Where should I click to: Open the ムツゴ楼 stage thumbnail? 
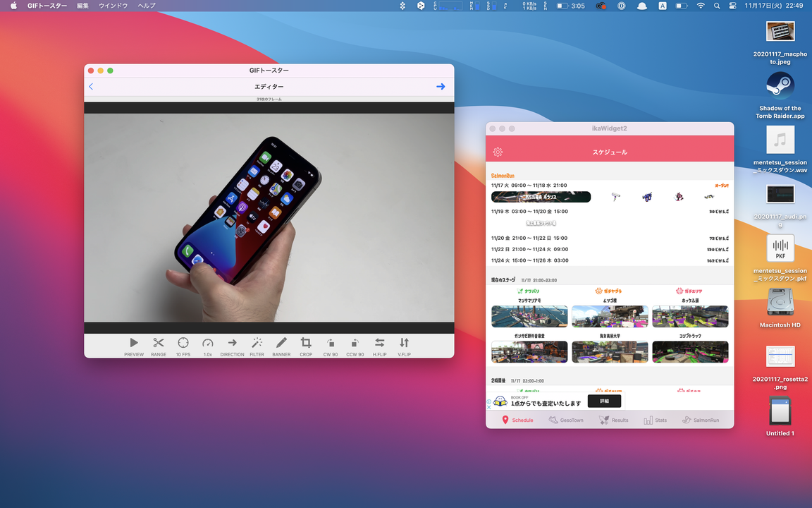[610, 316]
